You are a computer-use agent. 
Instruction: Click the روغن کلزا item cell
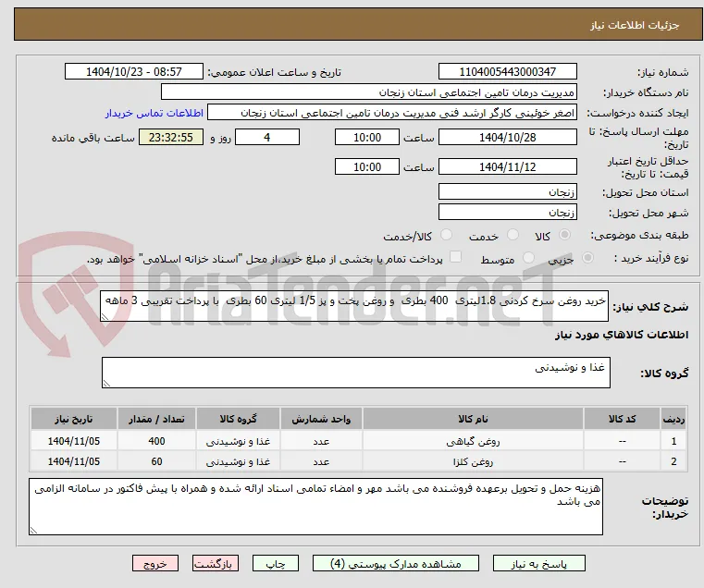[x=473, y=461]
